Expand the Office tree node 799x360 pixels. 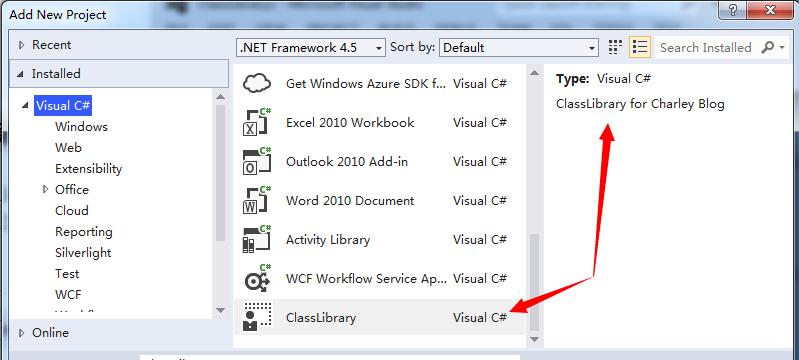click(x=46, y=189)
